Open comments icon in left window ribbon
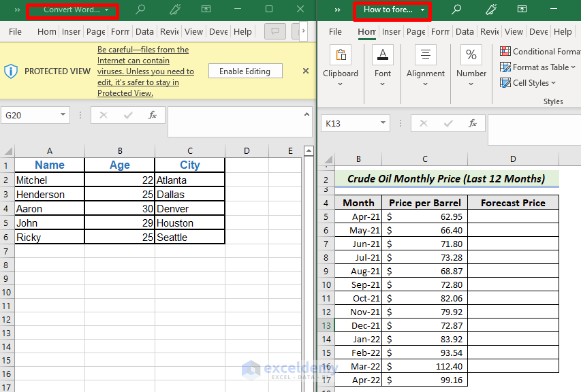The height and width of the screenshot is (392, 581). pyautogui.click(x=274, y=31)
